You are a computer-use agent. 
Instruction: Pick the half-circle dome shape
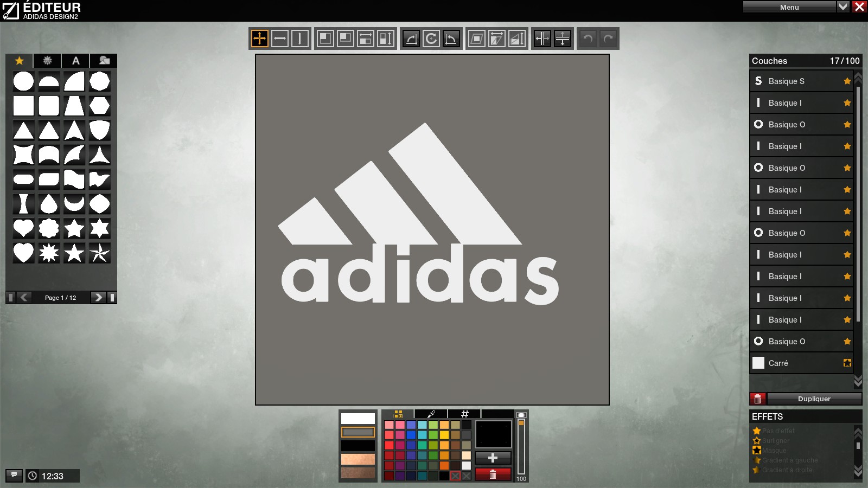point(49,81)
